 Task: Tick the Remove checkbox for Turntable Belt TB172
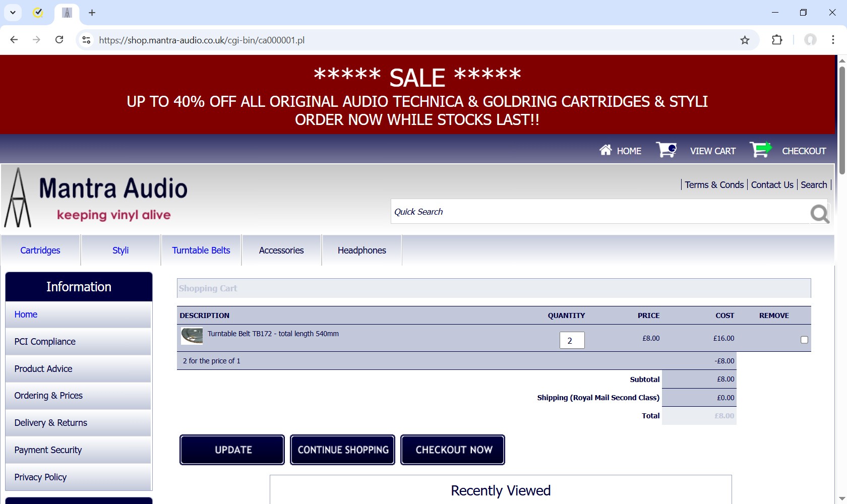coord(804,340)
